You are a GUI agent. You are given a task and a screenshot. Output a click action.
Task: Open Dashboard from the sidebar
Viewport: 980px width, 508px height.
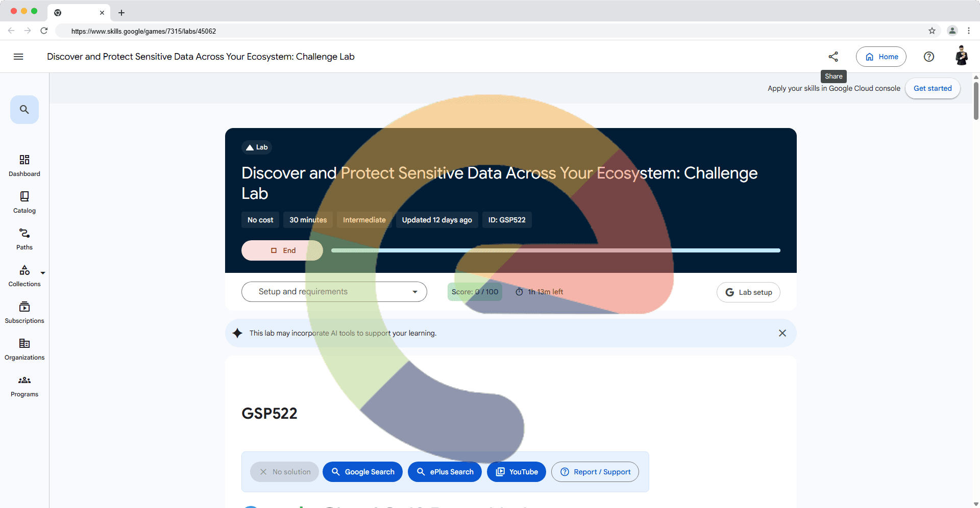point(24,166)
